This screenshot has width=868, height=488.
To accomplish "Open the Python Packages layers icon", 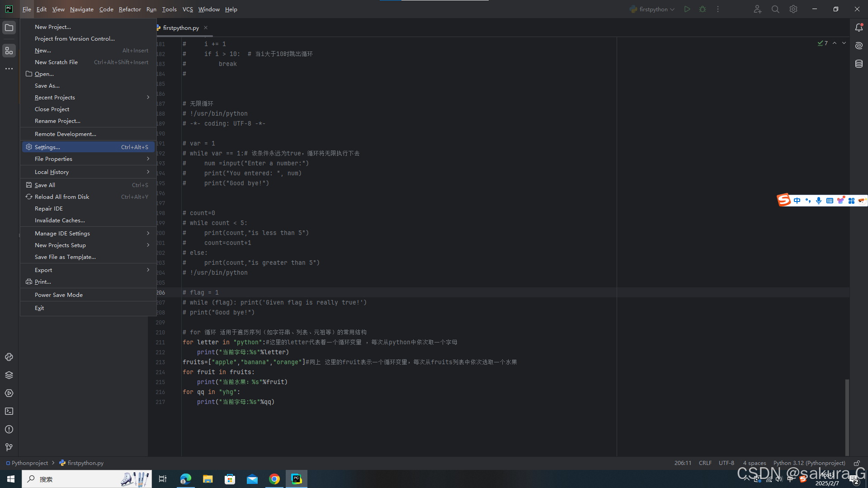I will (9, 375).
